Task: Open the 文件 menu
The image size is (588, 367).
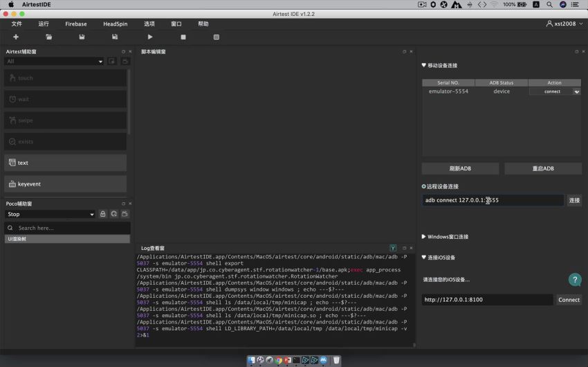Action: click(17, 24)
